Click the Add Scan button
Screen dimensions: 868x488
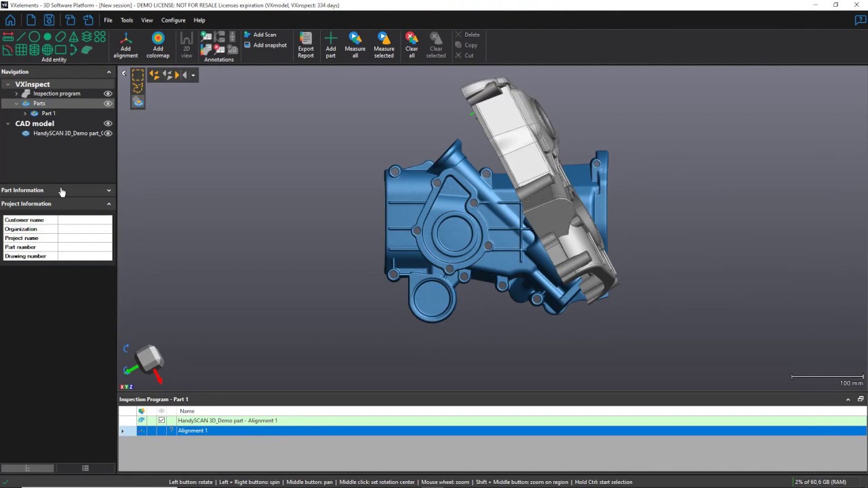[264, 35]
